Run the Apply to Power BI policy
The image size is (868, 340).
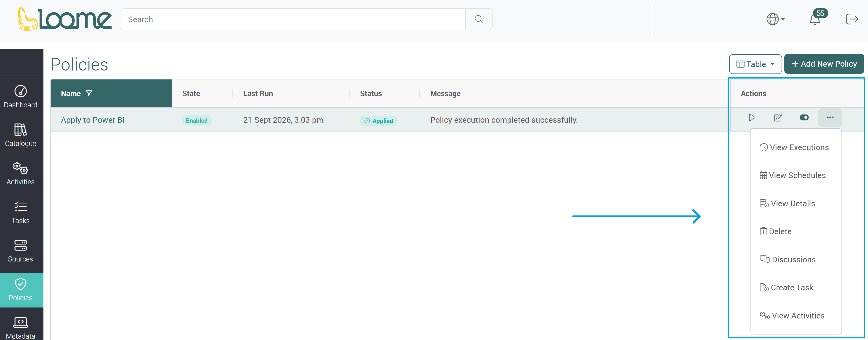[x=752, y=117]
